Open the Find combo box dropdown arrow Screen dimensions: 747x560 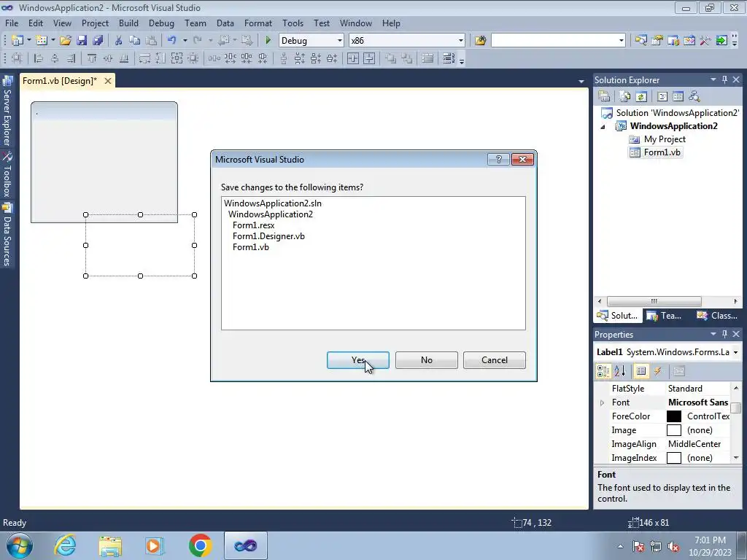click(x=621, y=41)
